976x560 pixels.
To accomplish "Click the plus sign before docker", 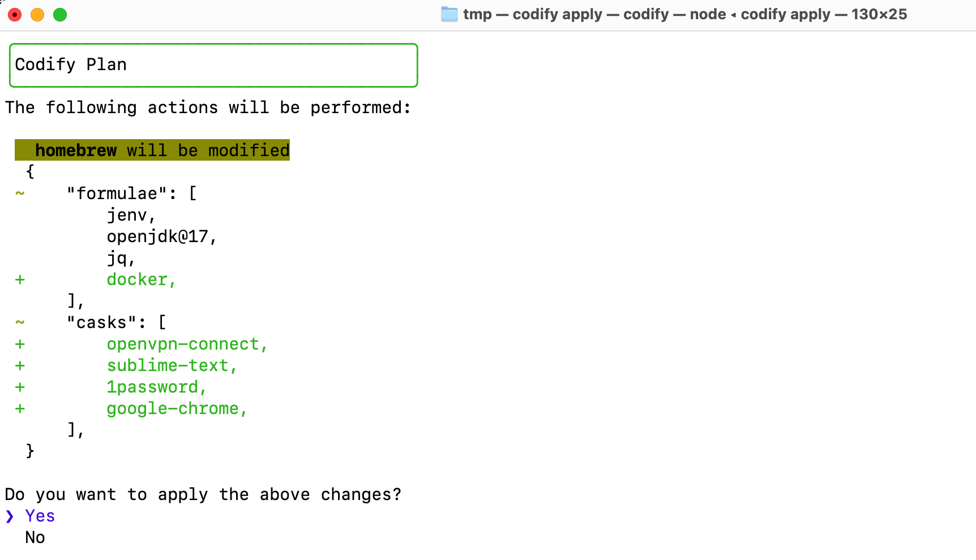I will pyautogui.click(x=20, y=279).
